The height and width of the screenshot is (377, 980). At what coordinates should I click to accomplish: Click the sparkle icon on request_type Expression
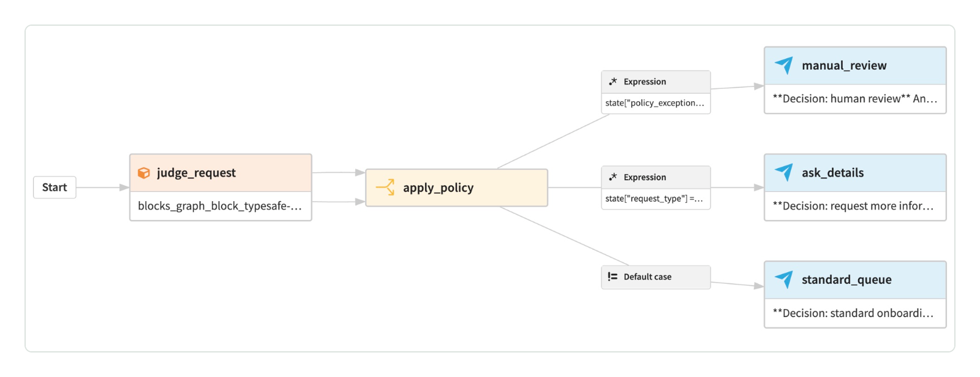click(613, 177)
